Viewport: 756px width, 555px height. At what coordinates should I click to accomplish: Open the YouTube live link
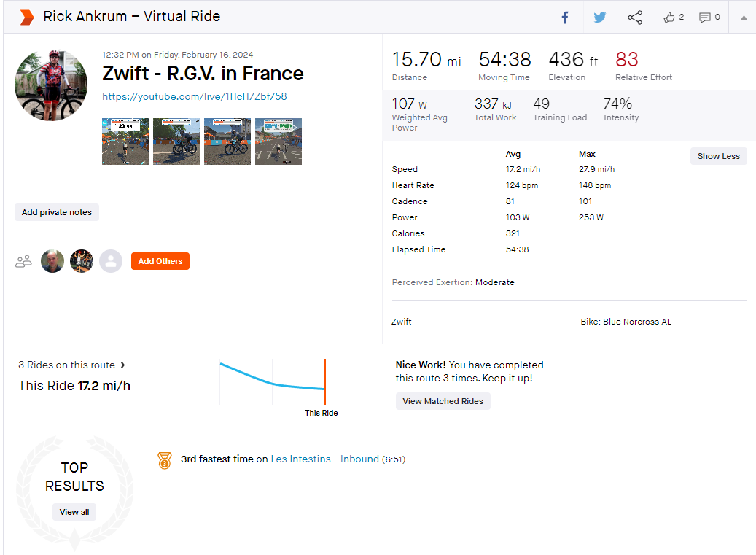pos(195,96)
